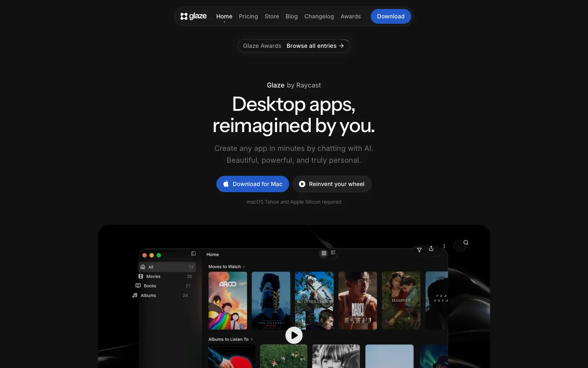The width and height of the screenshot is (588, 368).
Task: Click the Apple logo on Download for Mac
Action: [226, 184]
